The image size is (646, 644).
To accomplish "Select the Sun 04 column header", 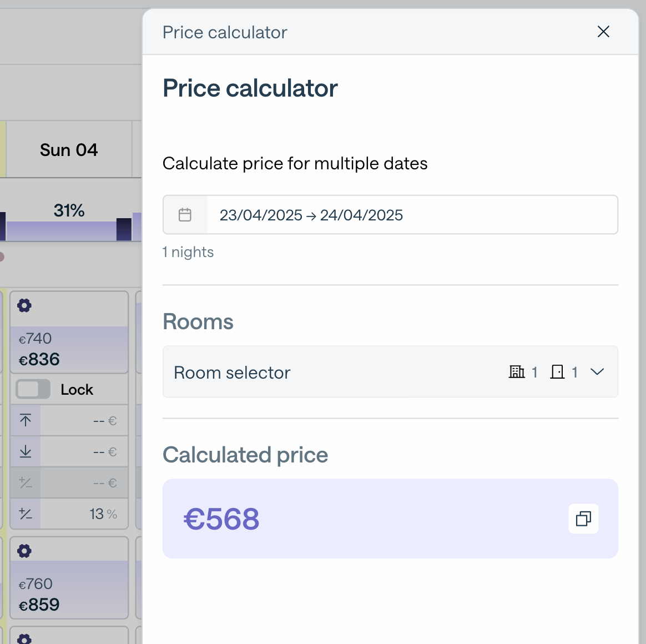I will pos(69,150).
